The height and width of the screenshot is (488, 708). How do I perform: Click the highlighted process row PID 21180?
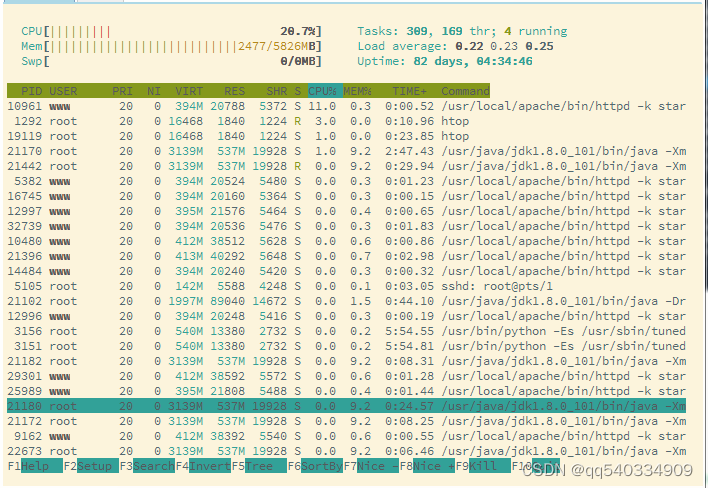pos(346,406)
